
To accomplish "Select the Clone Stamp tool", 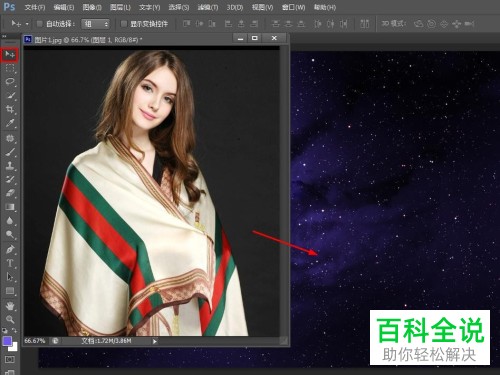I will click(10, 166).
